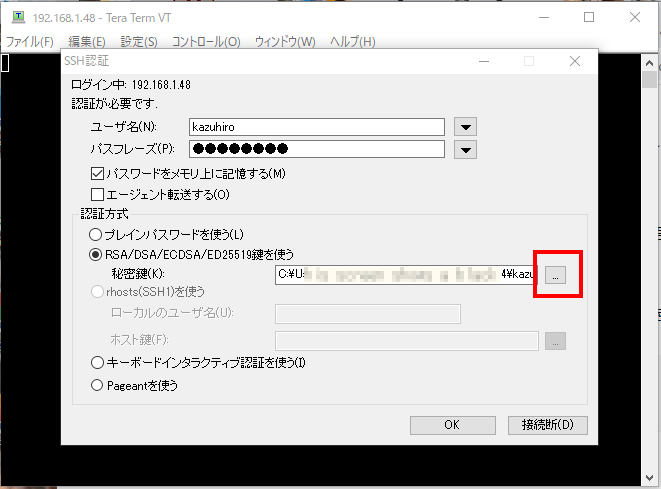Open the 設定(S) menu
The image size is (661, 489).
point(139,42)
